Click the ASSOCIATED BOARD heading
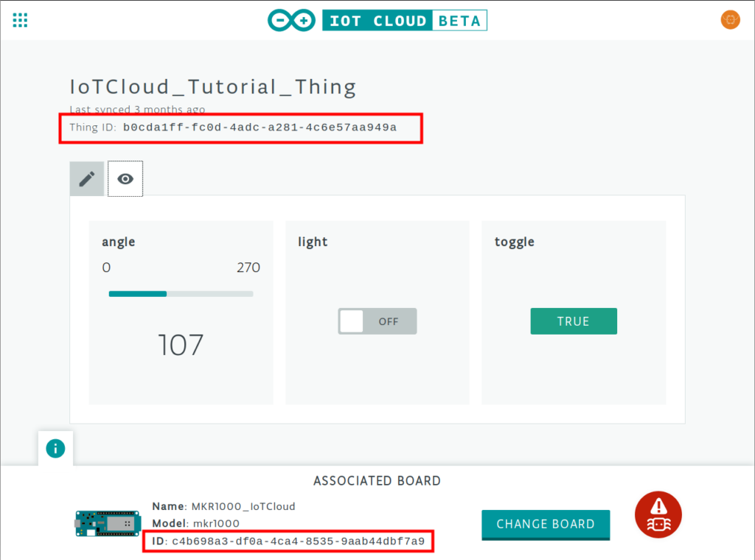 (377, 481)
